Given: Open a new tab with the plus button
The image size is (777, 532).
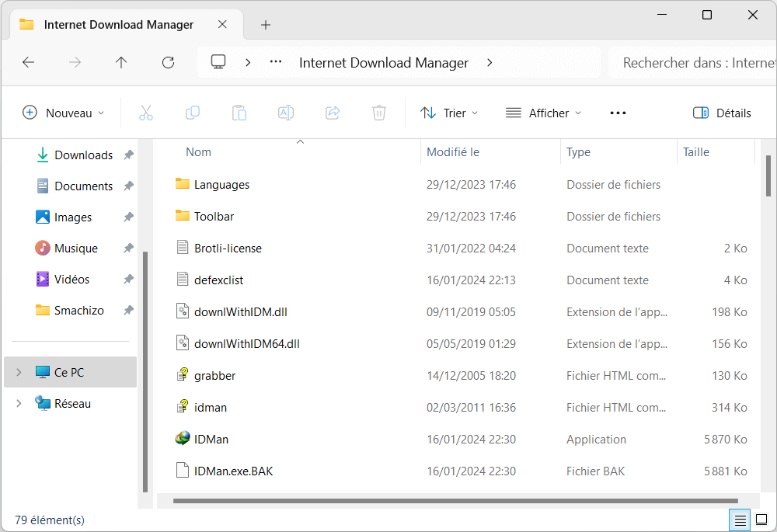Looking at the screenshot, I should 266,25.
